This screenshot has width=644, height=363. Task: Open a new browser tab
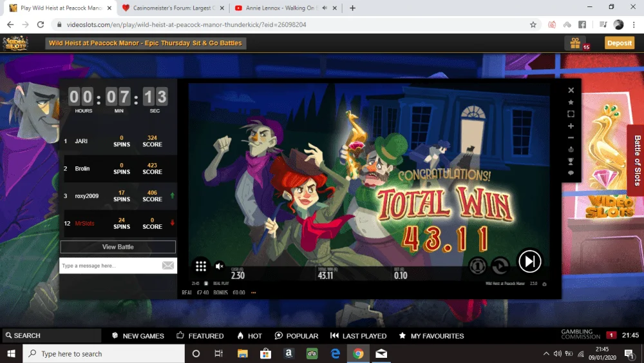tap(352, 8)
